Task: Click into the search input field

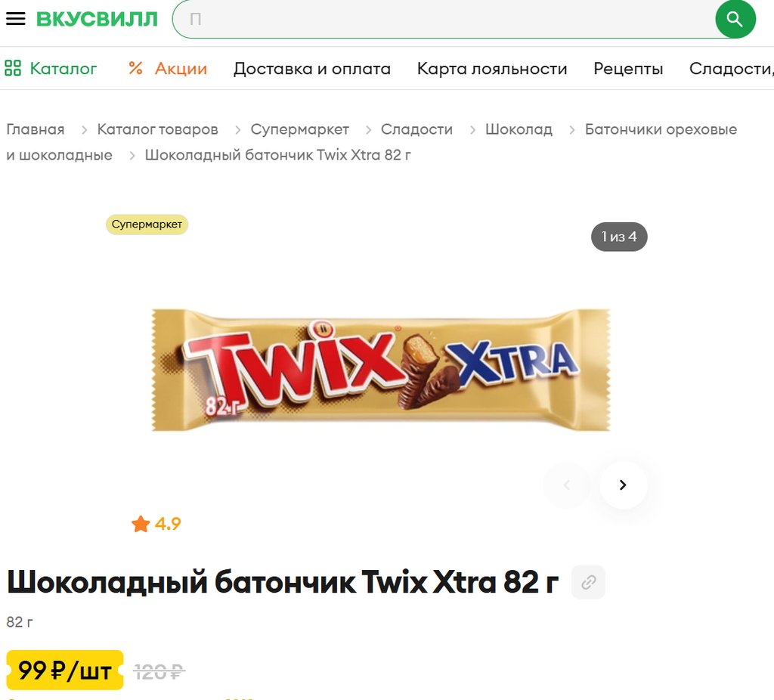Action: 444,19
